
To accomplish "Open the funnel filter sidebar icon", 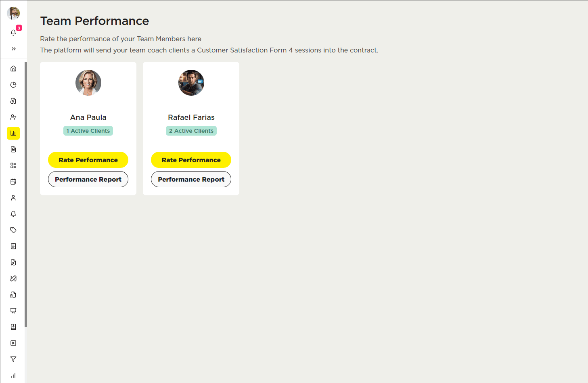I will [13, 359].
